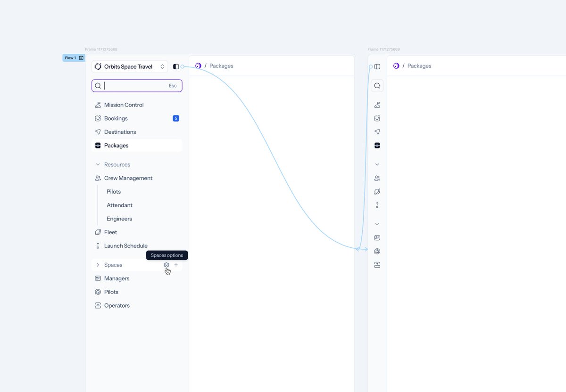Open Managers in the Spaces list

pos(137,278)
